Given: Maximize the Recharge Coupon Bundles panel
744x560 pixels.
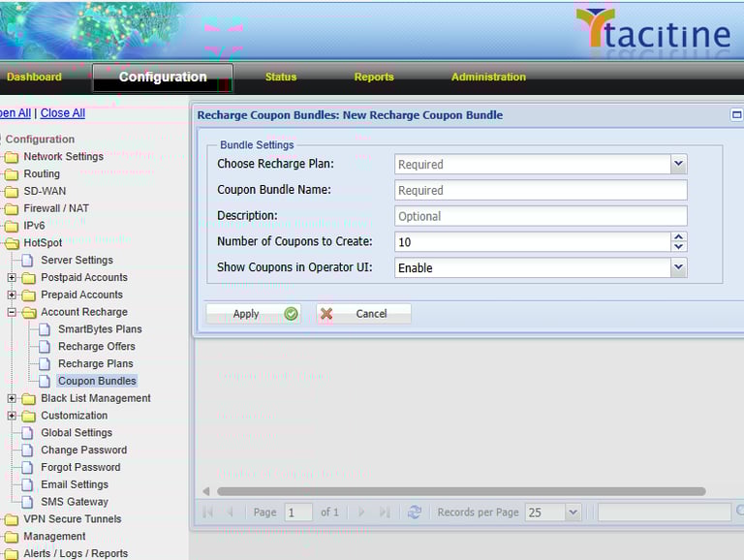Looking at the screenshot, I should click(736, 114).
